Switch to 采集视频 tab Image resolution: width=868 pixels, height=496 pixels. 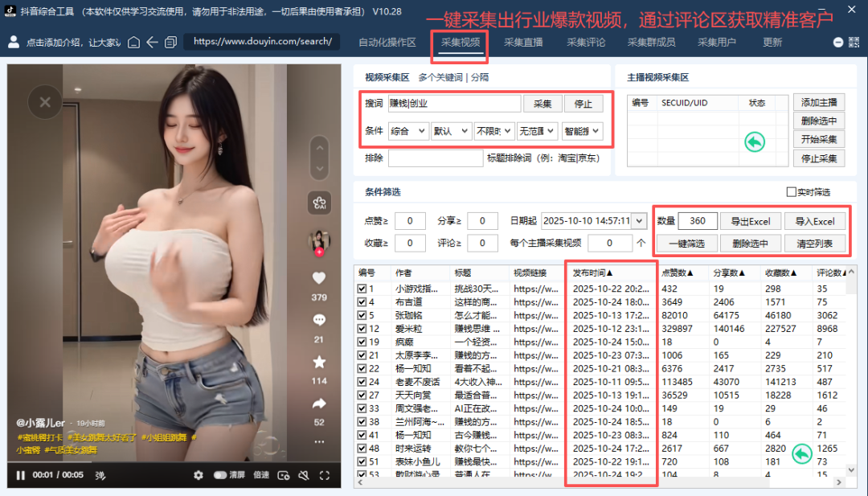(x=461, y=43)
